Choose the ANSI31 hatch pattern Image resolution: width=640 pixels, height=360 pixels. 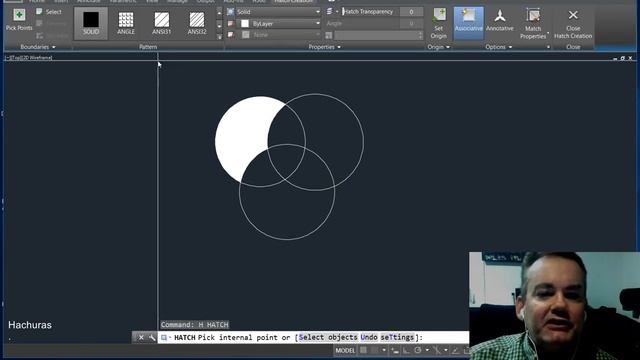[x=162, y=23]
